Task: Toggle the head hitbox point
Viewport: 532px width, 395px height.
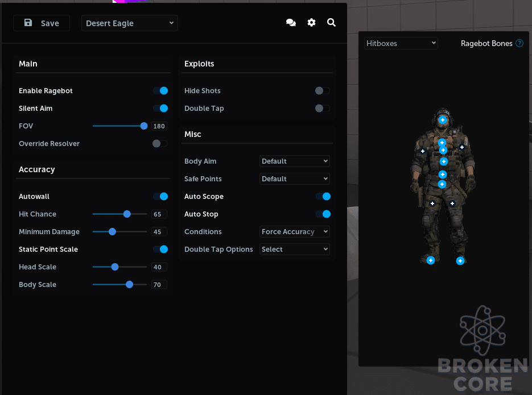Action: pyautogui.click(x=443, y=120)
